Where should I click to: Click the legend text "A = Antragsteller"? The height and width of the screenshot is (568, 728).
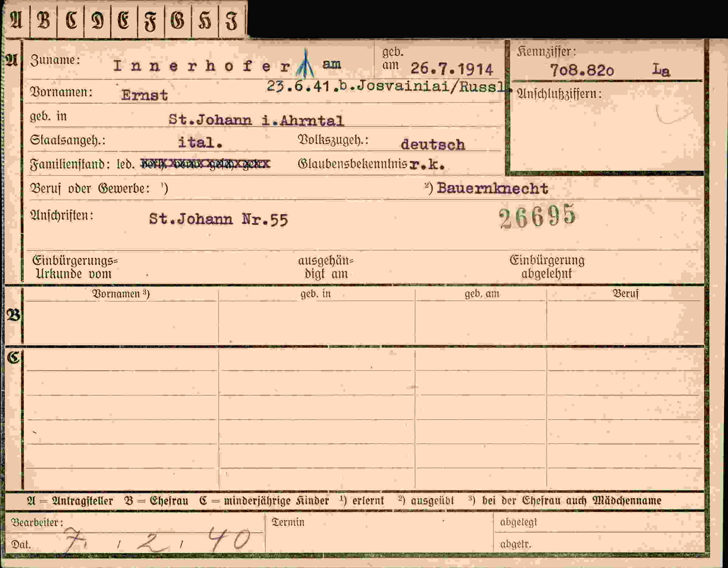coord(70,501)
